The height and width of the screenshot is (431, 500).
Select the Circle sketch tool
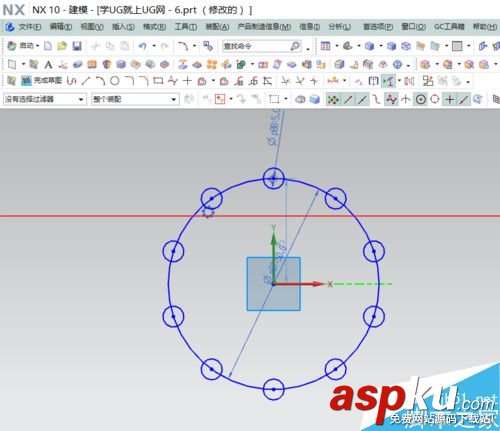[x=115, y=81]
